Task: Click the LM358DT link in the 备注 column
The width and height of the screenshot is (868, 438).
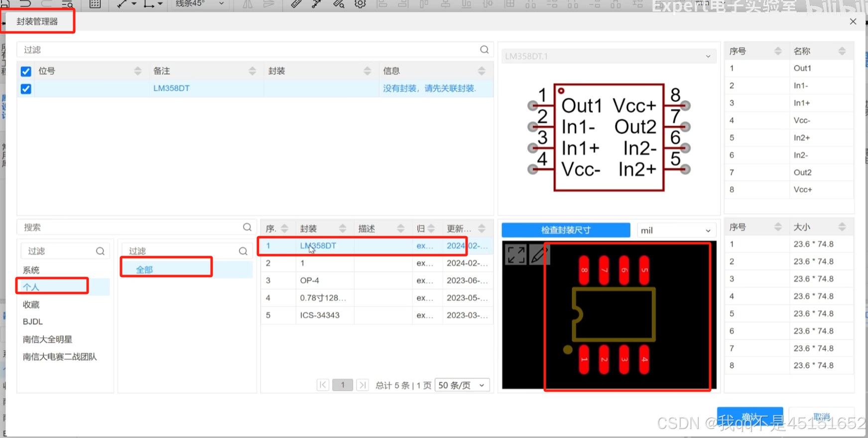Action: click(x=171, y=88)
